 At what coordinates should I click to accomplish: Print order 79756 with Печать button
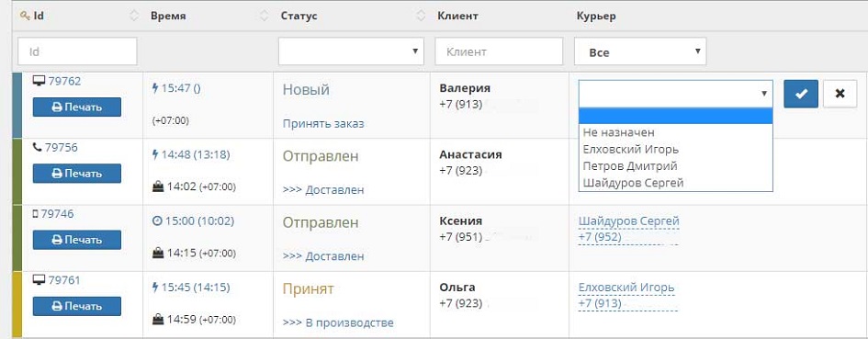[77, 174]
